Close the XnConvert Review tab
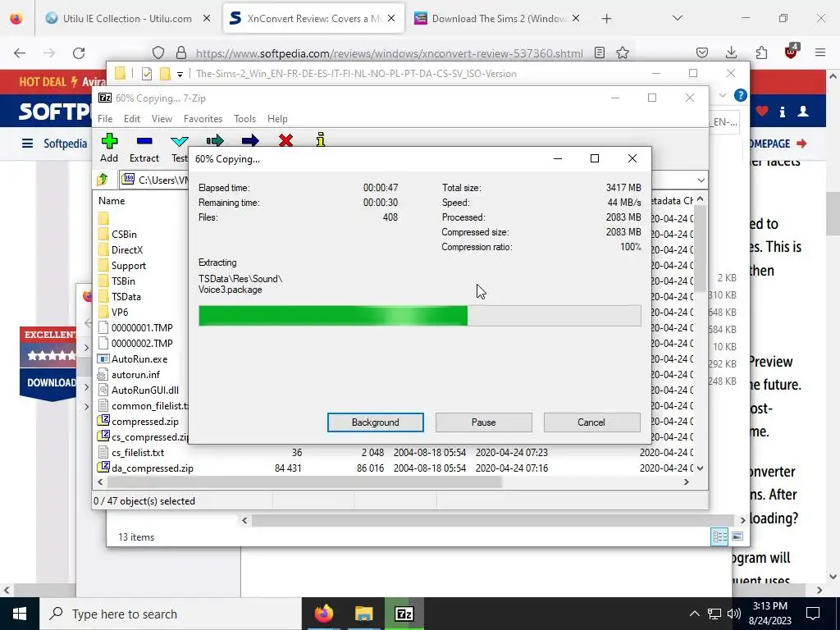The width and height of the screenshot is (840, 630). 391,18
